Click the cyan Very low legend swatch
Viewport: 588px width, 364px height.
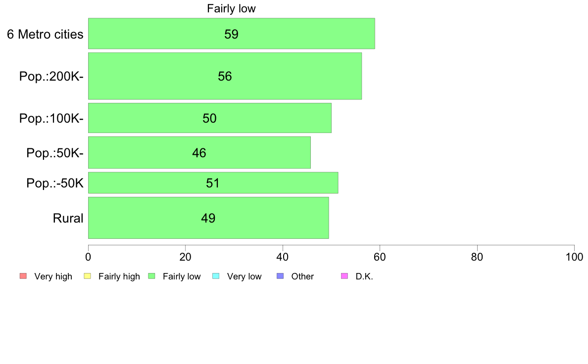[x=216, y=276]
